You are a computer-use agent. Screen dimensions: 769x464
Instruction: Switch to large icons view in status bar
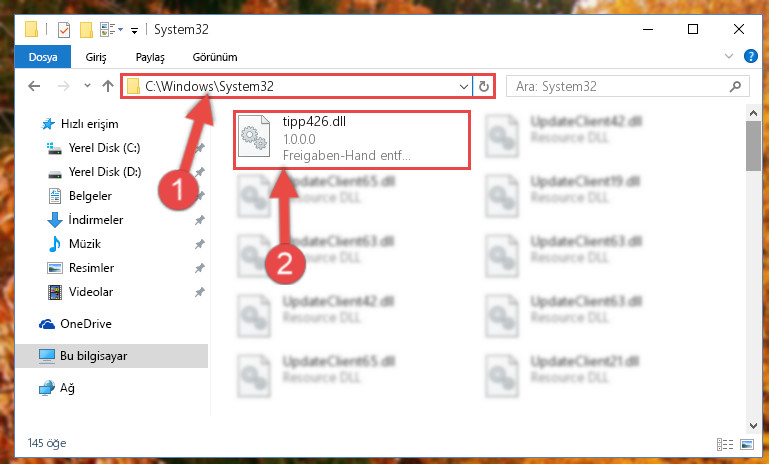(747, 444)
